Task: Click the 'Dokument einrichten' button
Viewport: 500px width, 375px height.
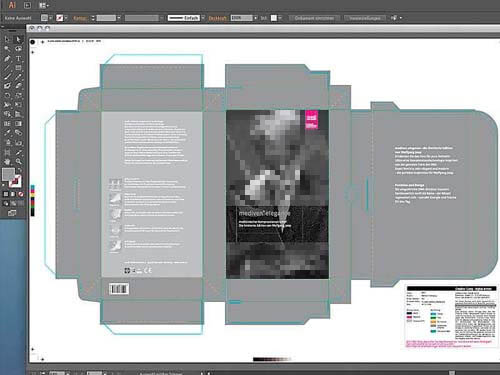Action: 314,18
